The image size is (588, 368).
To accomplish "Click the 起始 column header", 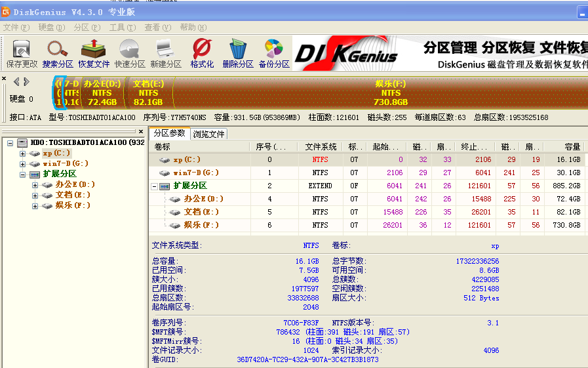I will pos(387,147).
